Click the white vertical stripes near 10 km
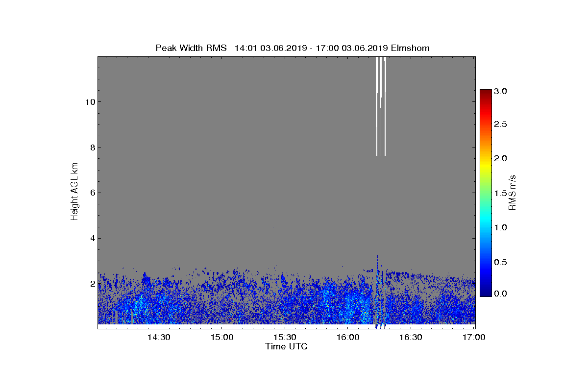The height and width of the screenshot is (392, 588). coord(381,106)
